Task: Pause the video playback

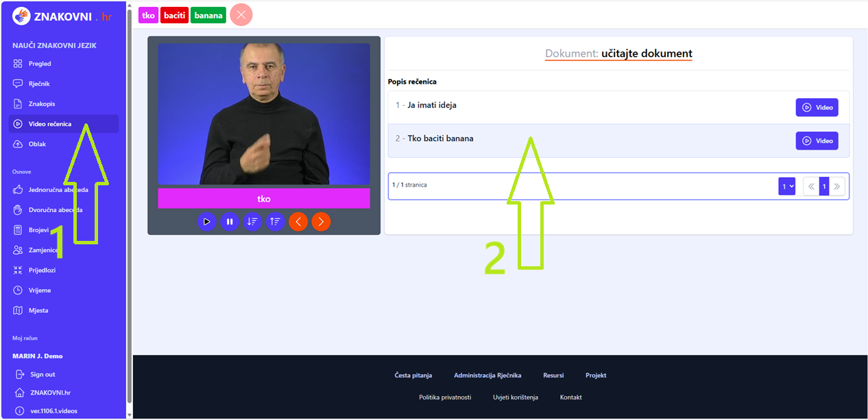Action: [230, 222]
